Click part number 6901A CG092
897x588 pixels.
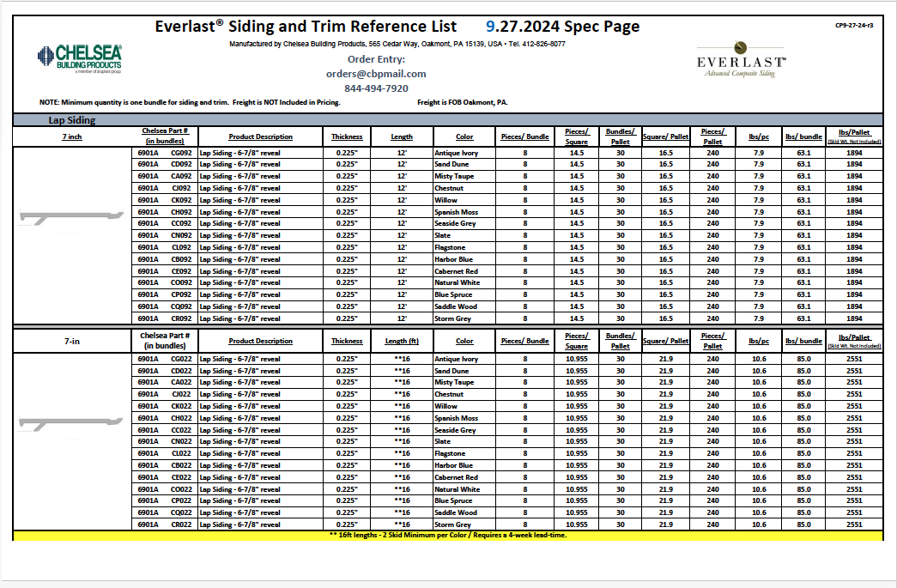165,153
